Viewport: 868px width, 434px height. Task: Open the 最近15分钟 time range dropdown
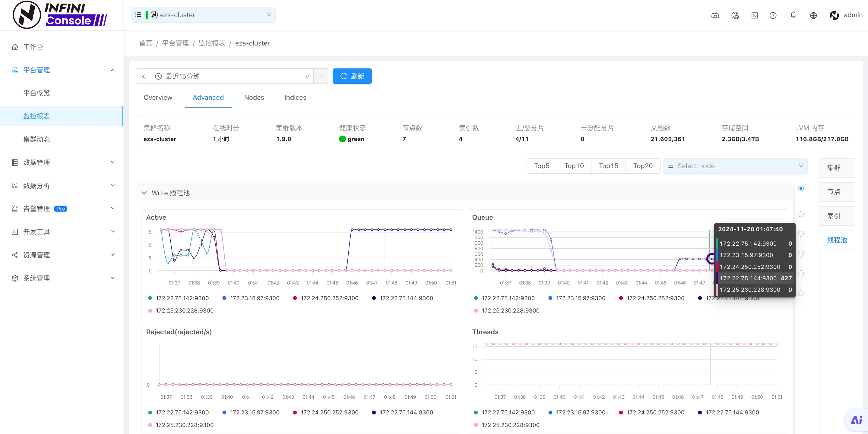tap(232, 77)
